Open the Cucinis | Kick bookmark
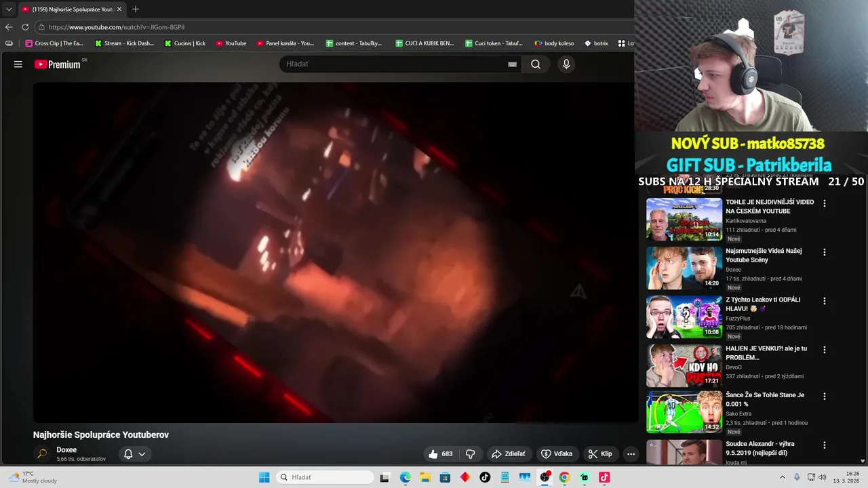Viewport: 868px width, 488px height. pos(185,43)
